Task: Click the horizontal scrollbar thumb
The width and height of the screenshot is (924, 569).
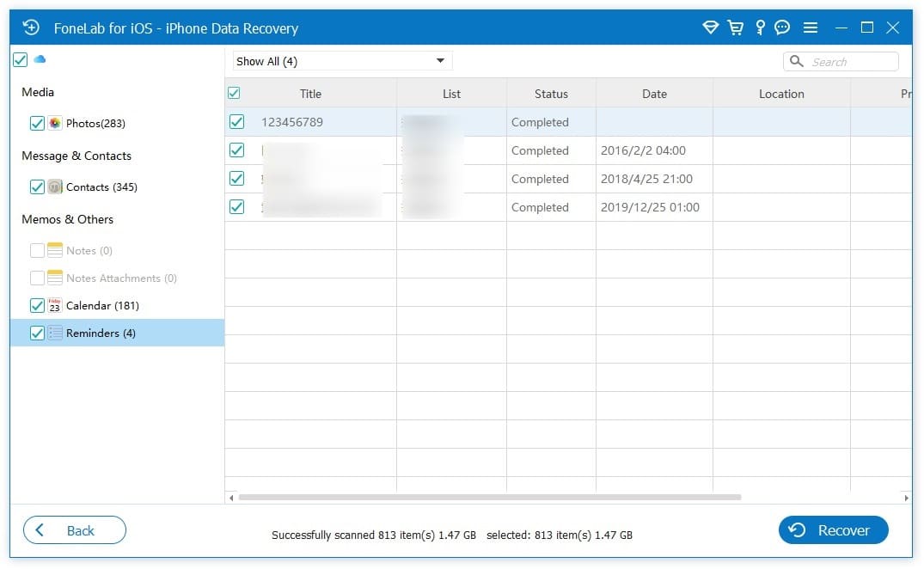Action: [490, 497]
